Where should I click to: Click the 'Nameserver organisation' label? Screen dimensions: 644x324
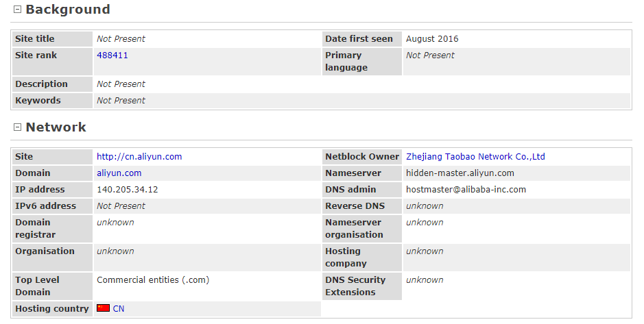pyautogui.click(x=354, y=228)
